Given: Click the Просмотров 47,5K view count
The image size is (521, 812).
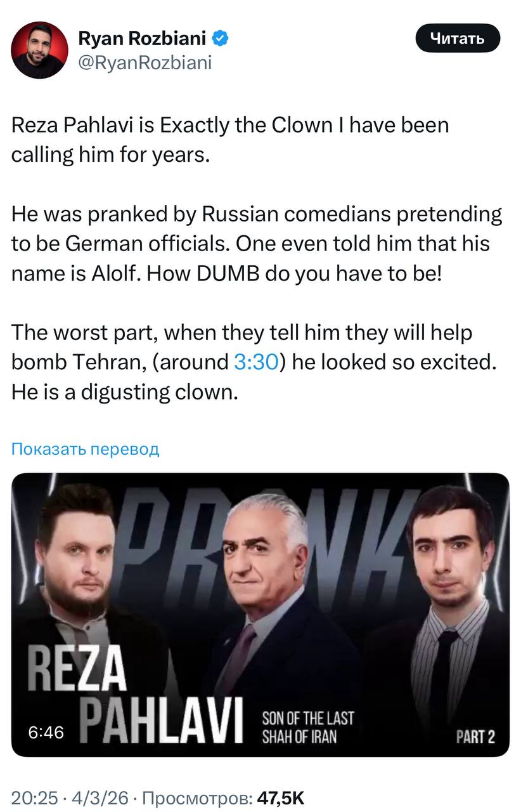Looking at the screenshot, I should (x=224, y=797).
